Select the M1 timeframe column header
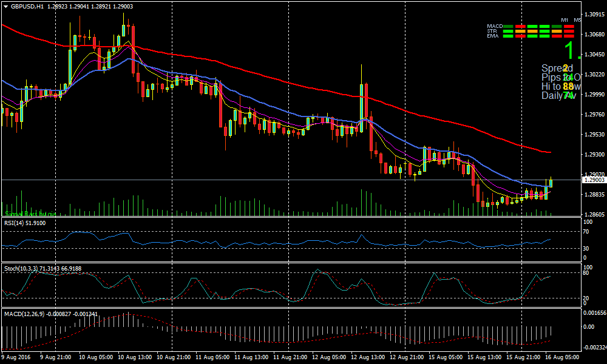607x364 pixels. [x=565, y=20]
